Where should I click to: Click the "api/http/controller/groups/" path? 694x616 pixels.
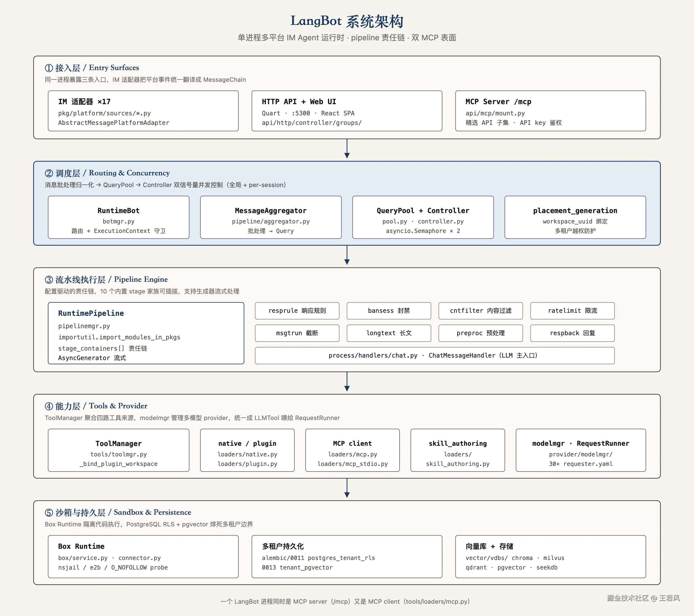[x=312, y=123]
